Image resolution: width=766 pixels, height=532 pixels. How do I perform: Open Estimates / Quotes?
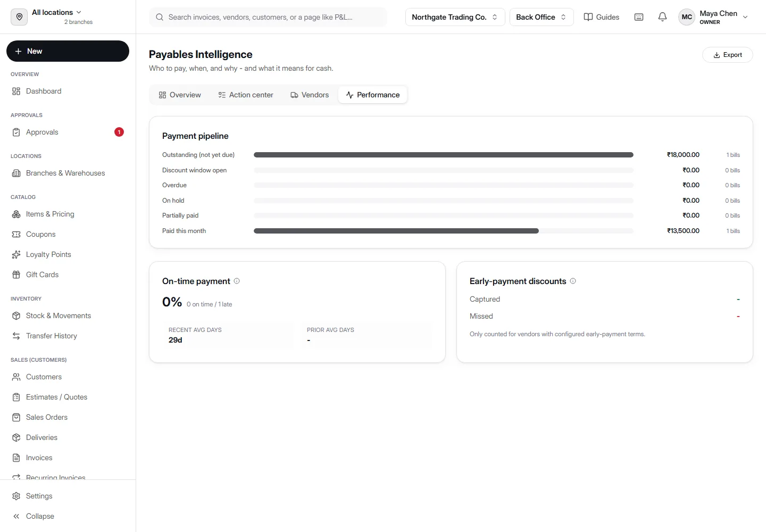coord(68,397)
